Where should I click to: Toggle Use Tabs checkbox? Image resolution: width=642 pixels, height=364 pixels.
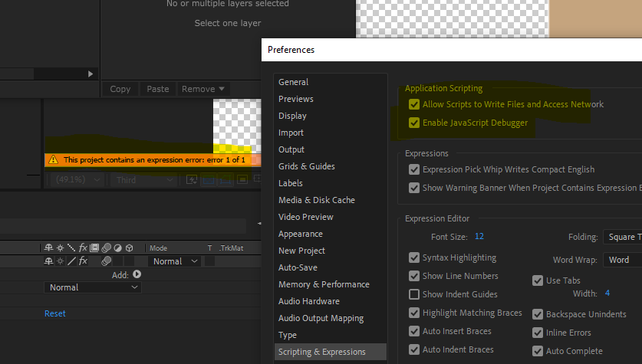click(538, 280)
